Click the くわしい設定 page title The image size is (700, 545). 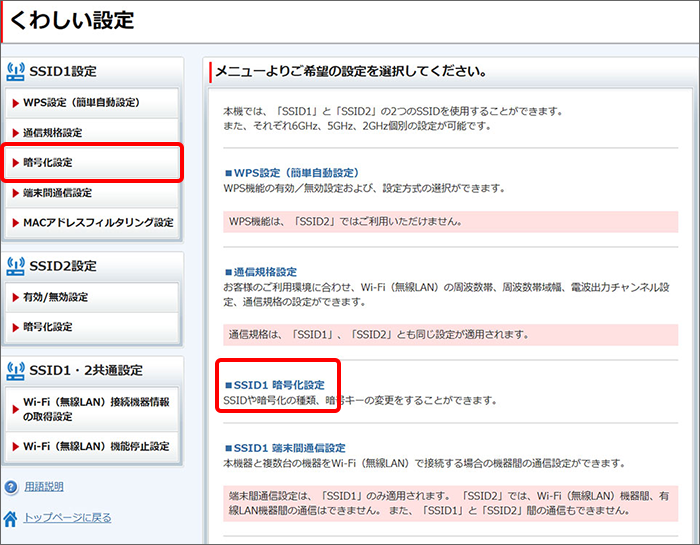point(72,21)
